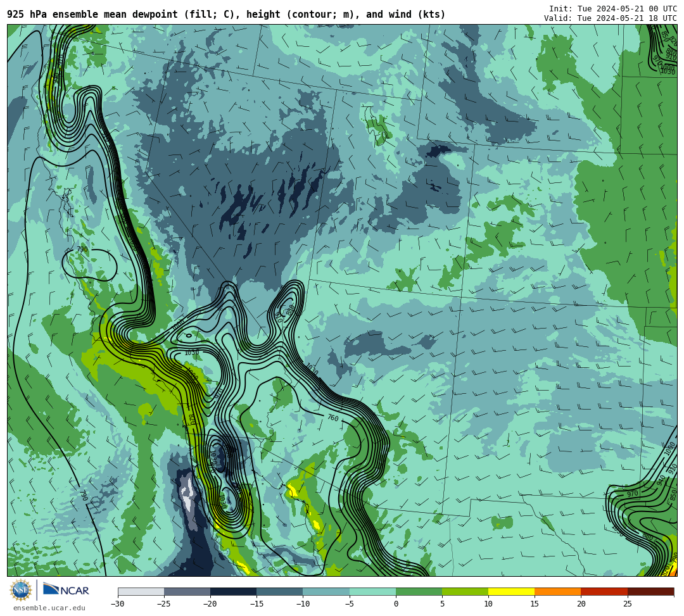Click the 0 colorbar tick label
The image size is (684, 616).
click(396, 604)
